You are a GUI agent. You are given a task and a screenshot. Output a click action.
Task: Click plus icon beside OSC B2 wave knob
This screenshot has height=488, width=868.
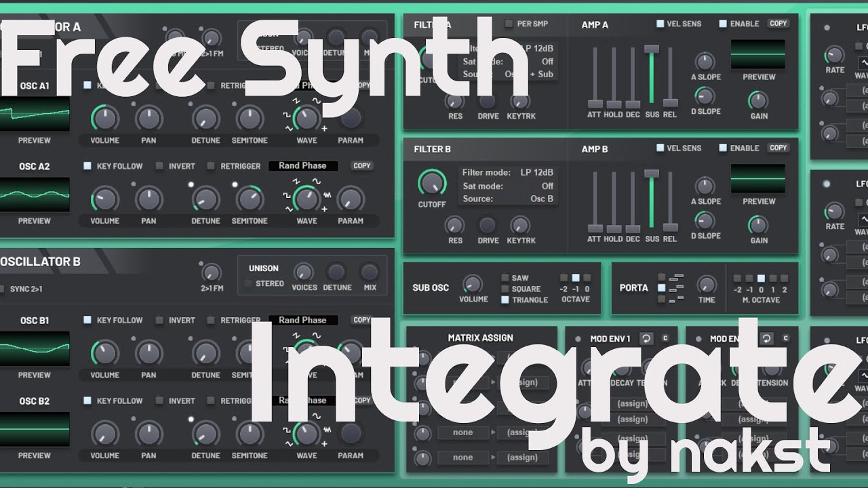pyautogui.click(x=324, y=444)
